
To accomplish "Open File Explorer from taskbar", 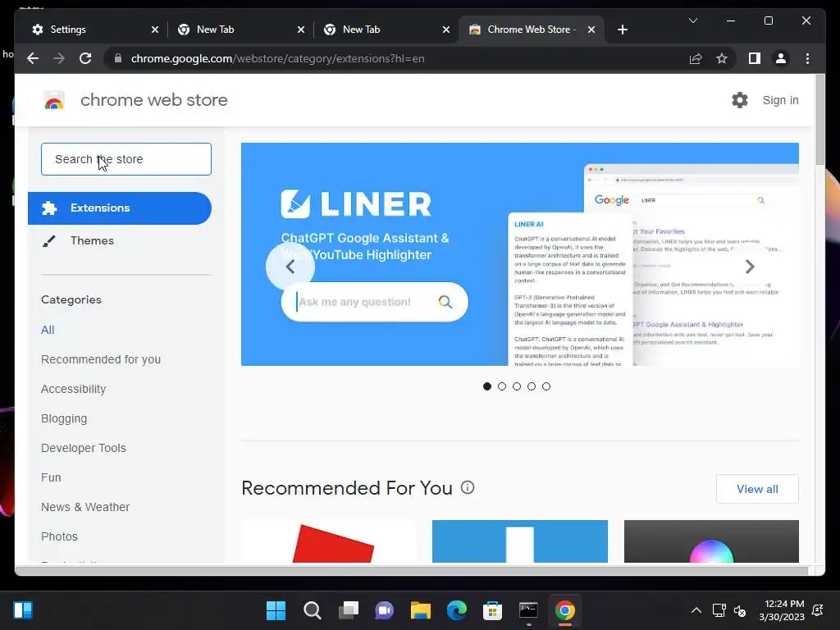I will 421,610.
